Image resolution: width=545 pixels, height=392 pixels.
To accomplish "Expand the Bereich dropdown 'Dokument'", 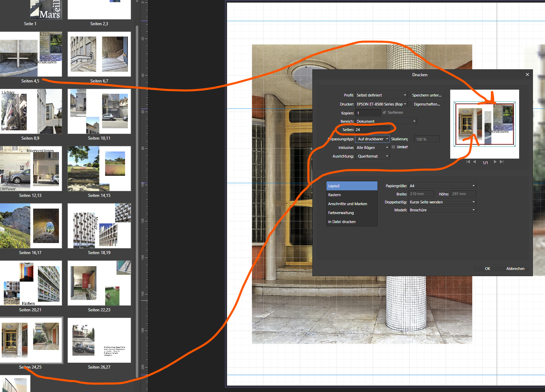I will [x=386, y=121].
